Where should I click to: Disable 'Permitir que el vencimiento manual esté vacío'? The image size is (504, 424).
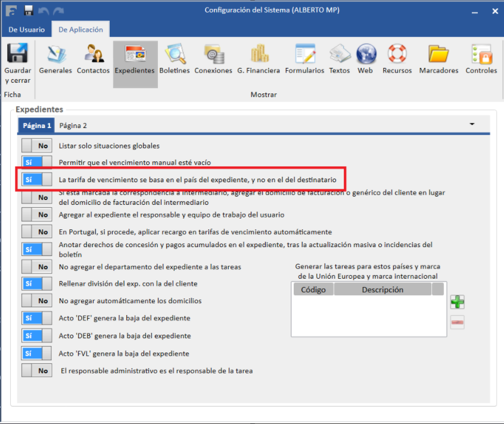pos(36,162)
